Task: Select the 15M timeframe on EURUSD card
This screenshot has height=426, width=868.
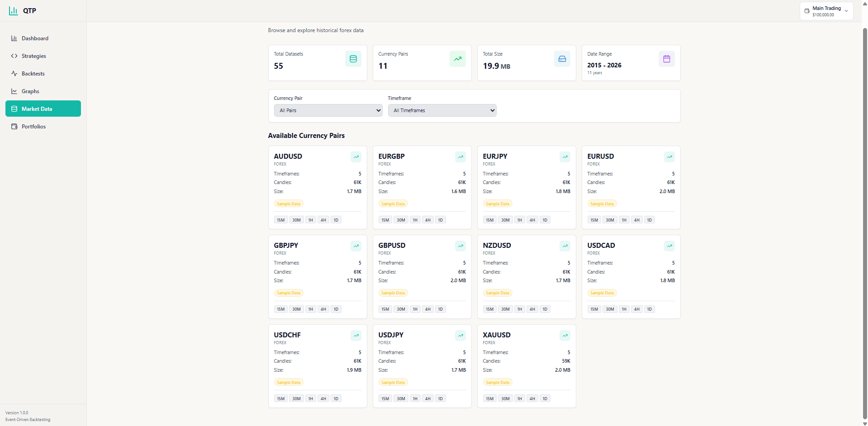Action: [x=594, y=220]
